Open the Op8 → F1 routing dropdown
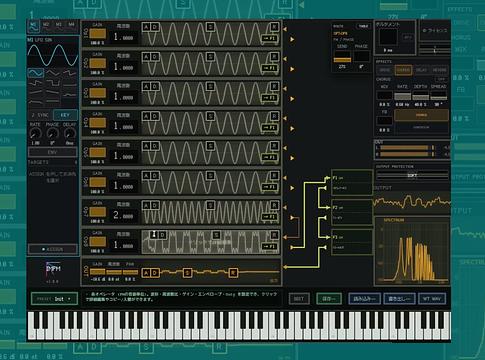485x360 pixels. point(270,246)
